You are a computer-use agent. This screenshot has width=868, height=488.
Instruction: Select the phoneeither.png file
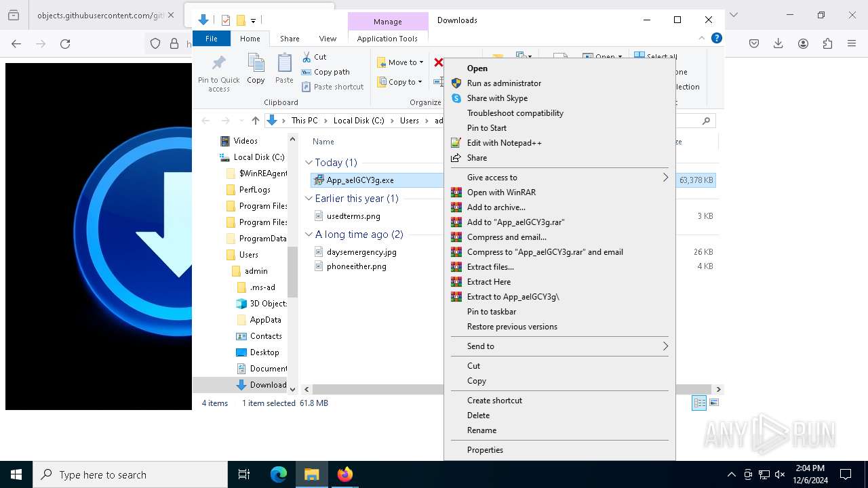(356, 266)
